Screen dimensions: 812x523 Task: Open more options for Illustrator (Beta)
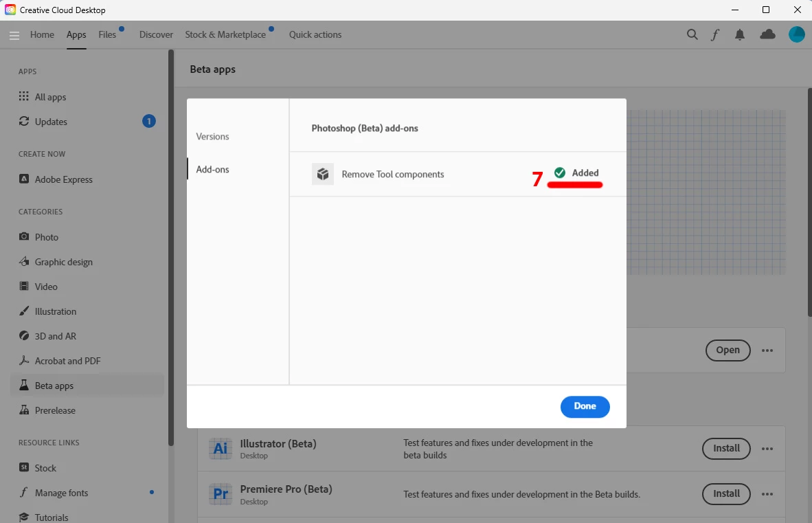click(x=767, y=449)
